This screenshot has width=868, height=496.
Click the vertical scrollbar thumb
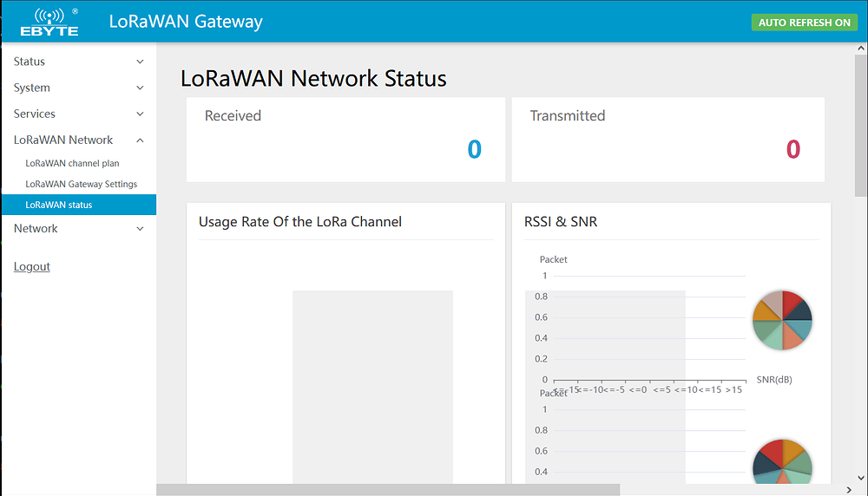tap(860, 121)
